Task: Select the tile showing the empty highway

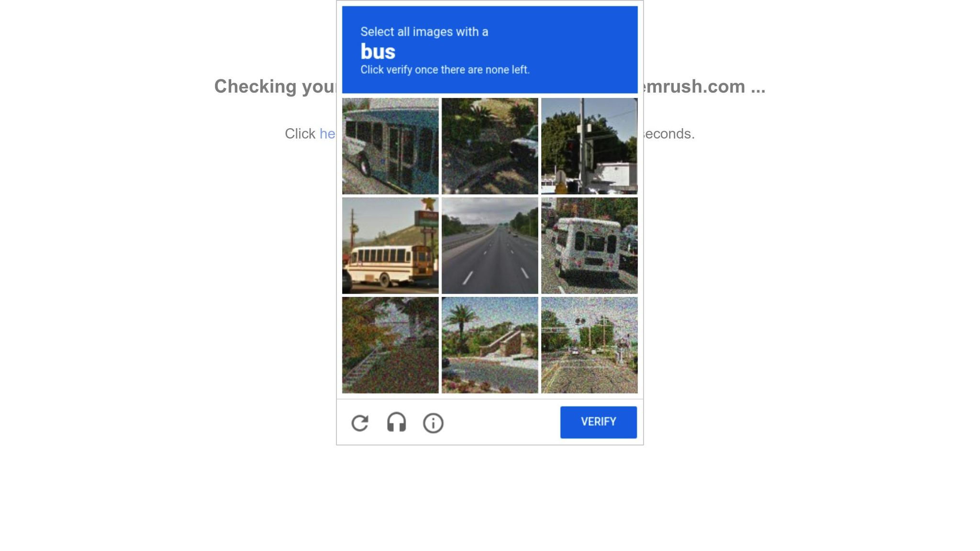Action: pos(490,246)
